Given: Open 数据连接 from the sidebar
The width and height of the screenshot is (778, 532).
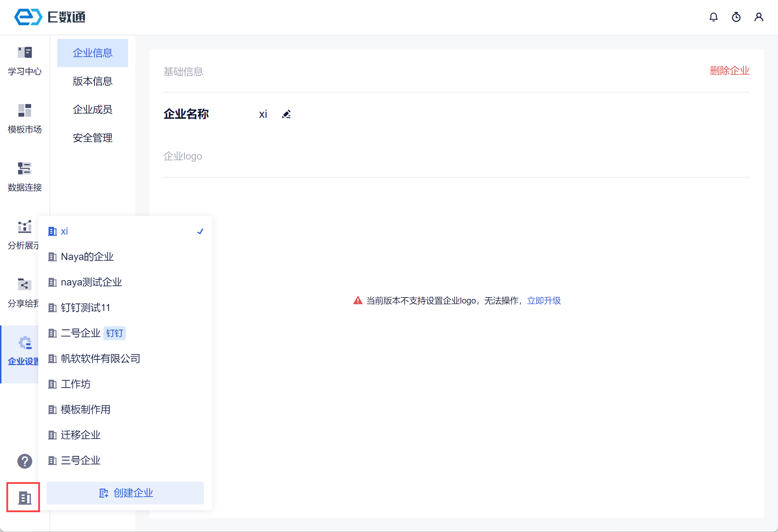Looking at the screenshot, I should coord(25,177).
